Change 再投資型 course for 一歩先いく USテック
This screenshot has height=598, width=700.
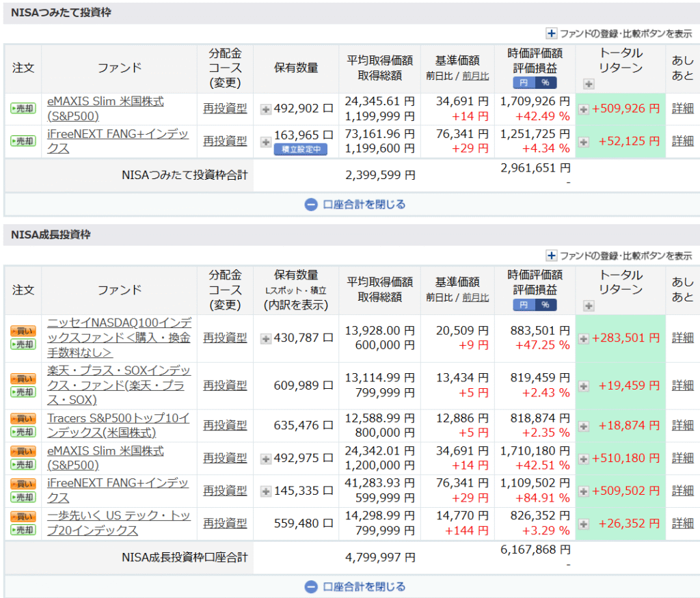[225, 523]
